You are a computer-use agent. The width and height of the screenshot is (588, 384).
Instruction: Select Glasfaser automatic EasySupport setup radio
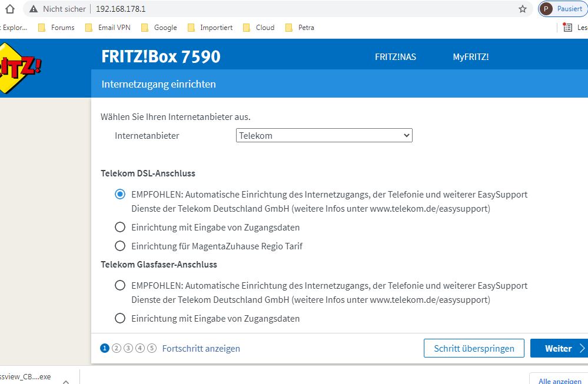(x=120, y=285)
